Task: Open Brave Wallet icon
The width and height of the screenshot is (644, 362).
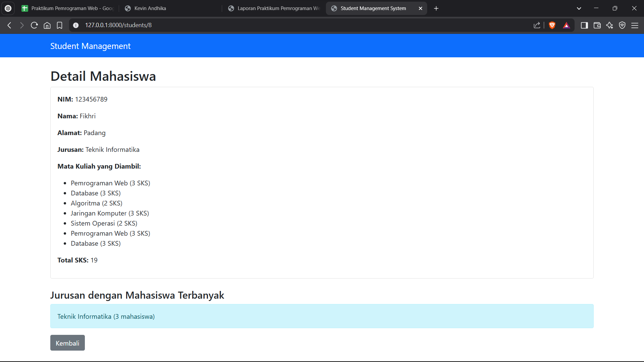Action: (597, 25)
